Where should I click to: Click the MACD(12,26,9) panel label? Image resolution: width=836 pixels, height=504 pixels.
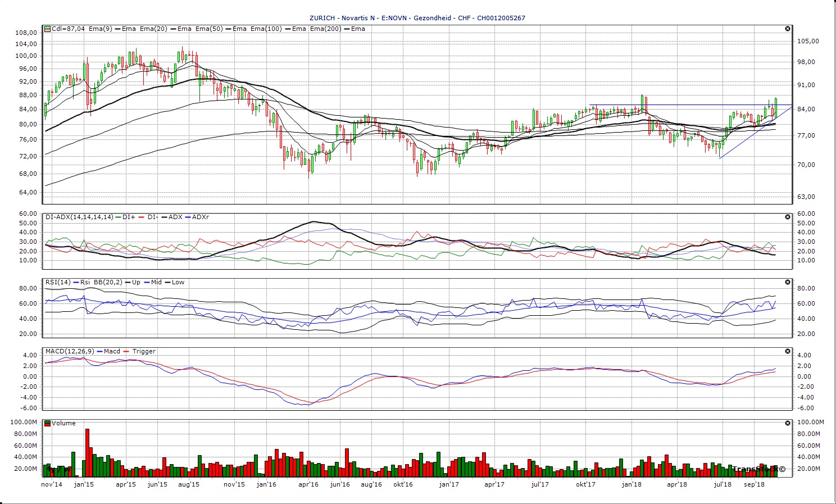coord(70,351)
